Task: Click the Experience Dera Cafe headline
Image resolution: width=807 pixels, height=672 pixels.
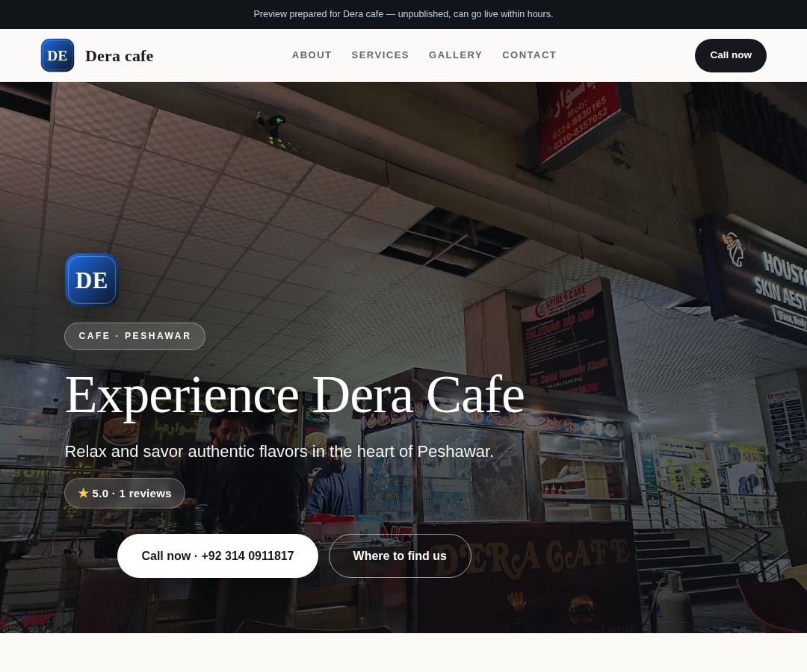Action: [295, 396]
